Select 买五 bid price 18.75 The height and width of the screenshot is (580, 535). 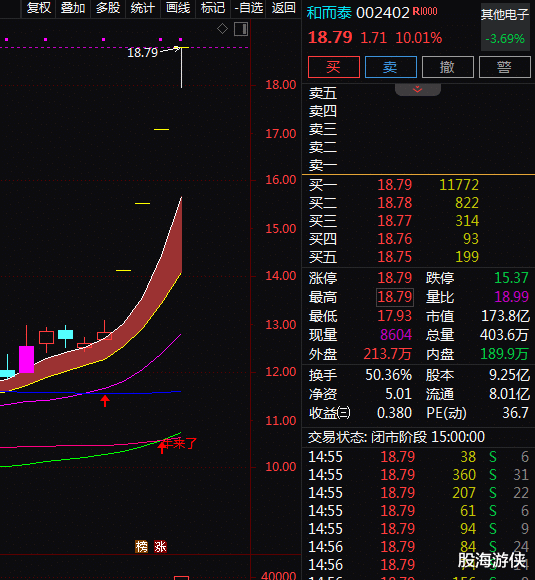[x=394, y=257]
